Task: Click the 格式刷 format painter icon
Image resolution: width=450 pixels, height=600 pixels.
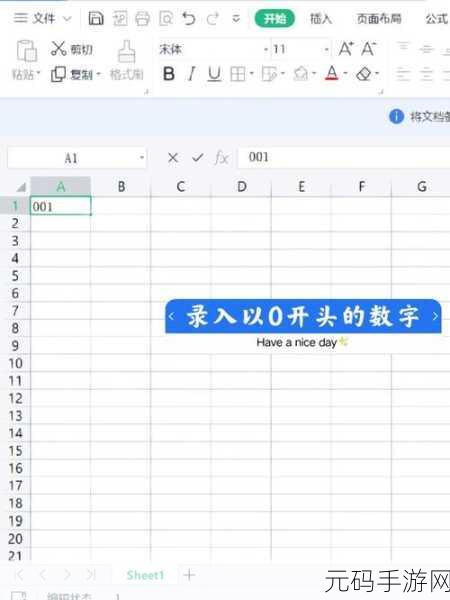Action: coord(126,51)
